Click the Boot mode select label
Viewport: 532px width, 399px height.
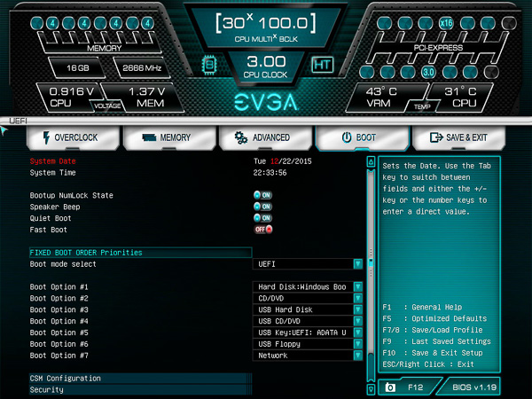pyautogui.click(x=63, y=264)
